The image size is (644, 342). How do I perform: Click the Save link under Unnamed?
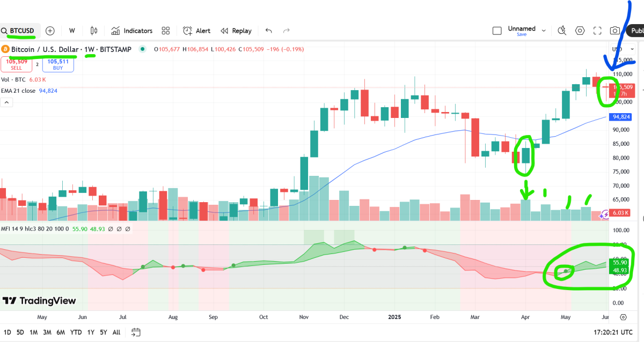[x=521, y=34]
